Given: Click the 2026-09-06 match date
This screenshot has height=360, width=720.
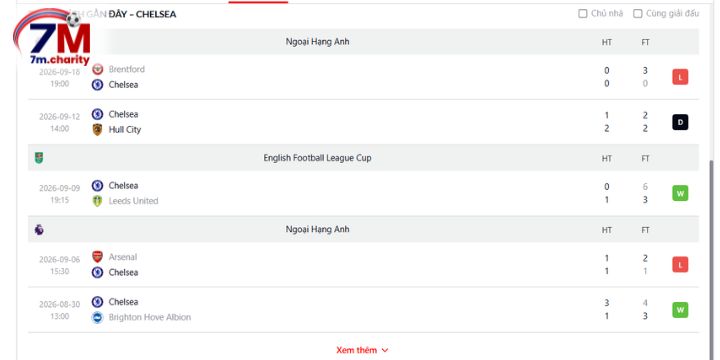Looking at the screenshot, I should click(x=60, y=260).
